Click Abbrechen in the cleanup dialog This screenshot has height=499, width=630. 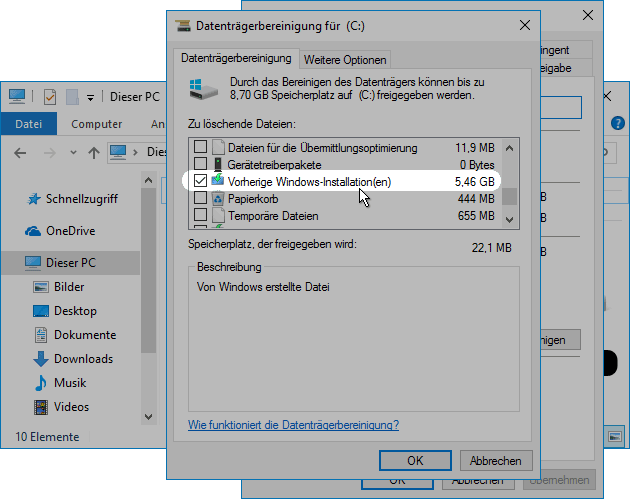pos(496,460)
